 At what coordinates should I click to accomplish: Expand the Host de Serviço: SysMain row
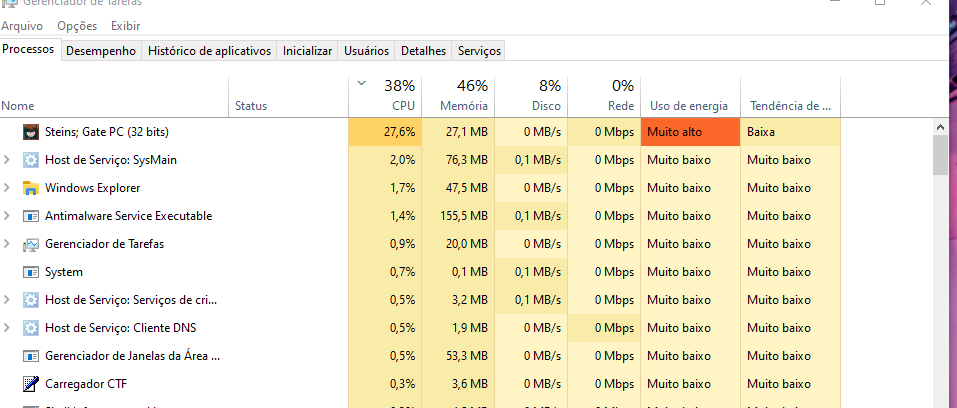[7, 160]
